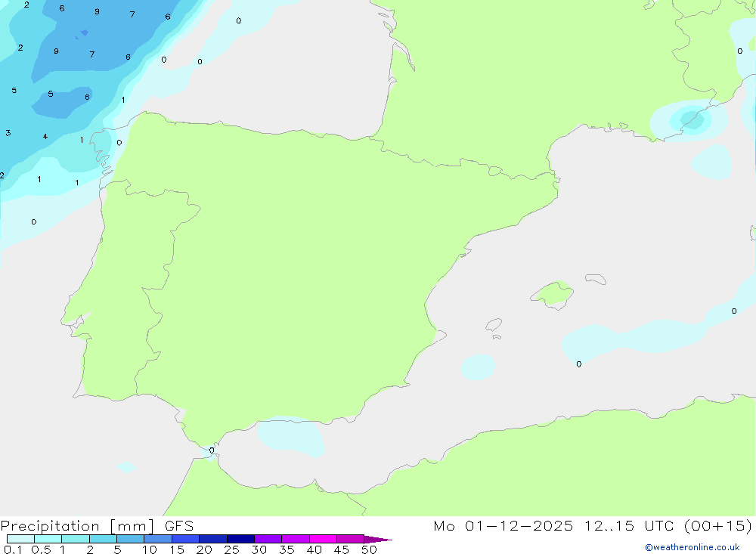This screenshot has width=756, height=554.
Task: Click the legend value "30"
Action: 259,549
